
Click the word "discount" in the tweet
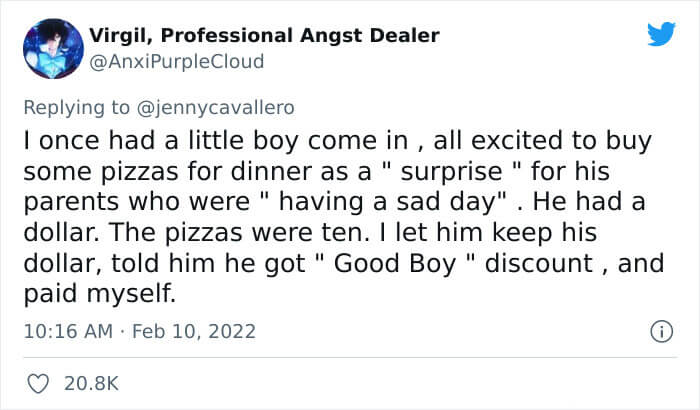point(539,264)
